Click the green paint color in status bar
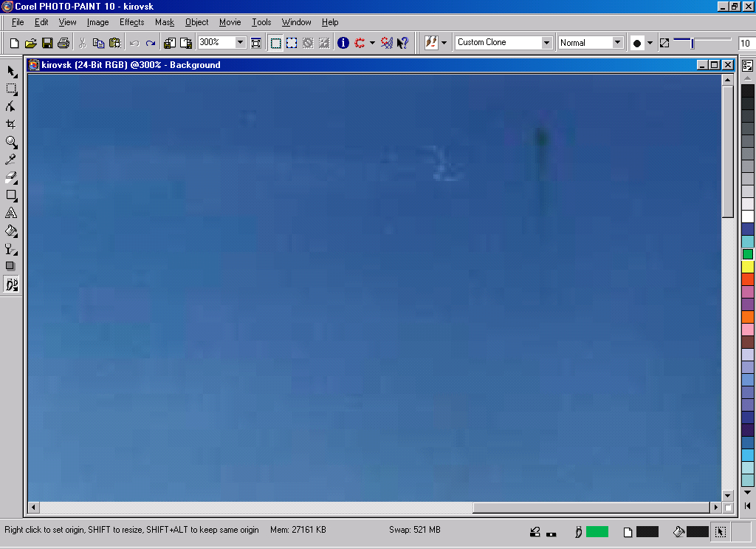Image resolution: width=756 pixels, height=549 pixels. point(597,531)
